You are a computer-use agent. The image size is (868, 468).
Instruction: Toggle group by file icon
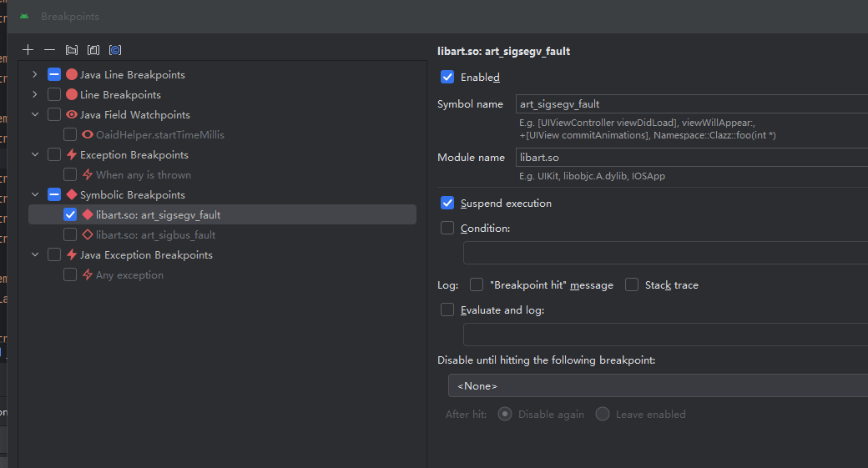point(93,50)
